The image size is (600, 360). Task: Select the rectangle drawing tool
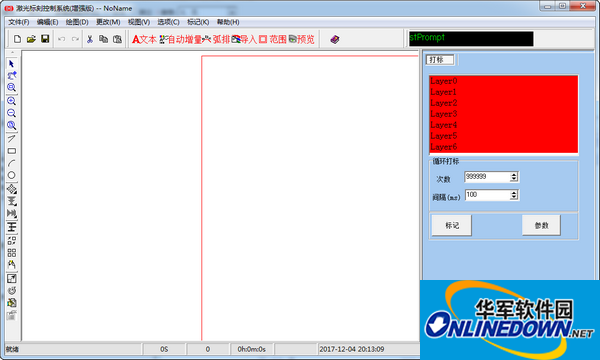(11, 151)
